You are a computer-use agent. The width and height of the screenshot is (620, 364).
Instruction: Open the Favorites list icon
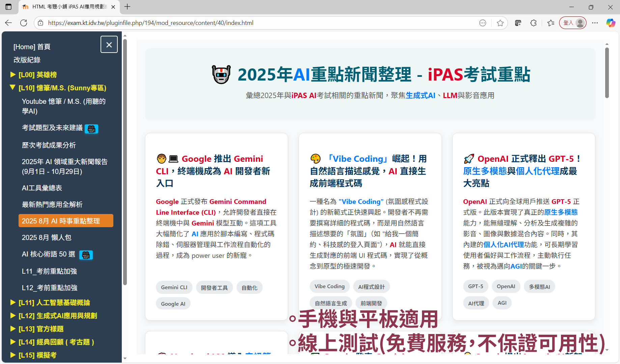click(551, 23)
